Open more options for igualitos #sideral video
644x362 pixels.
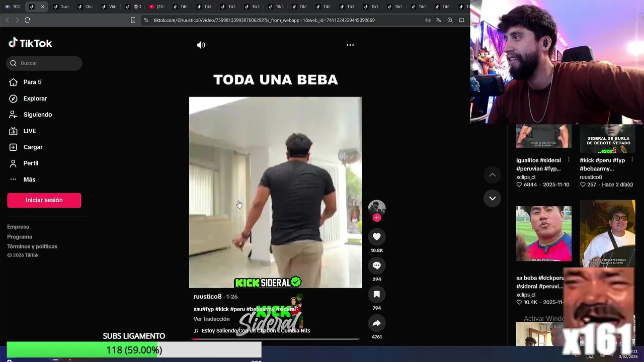569,159
